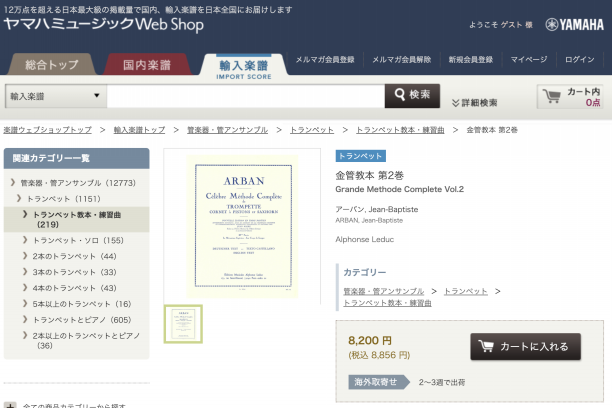612x408 pixels.
Task: Open トランペット・ソロ (155) category
Action: 78,240
